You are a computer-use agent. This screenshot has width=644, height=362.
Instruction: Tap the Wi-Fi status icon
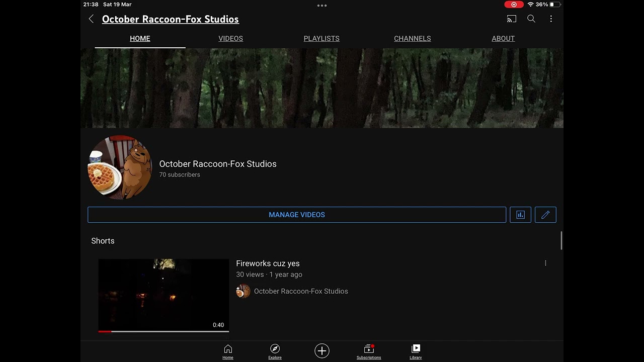[530, 5]
